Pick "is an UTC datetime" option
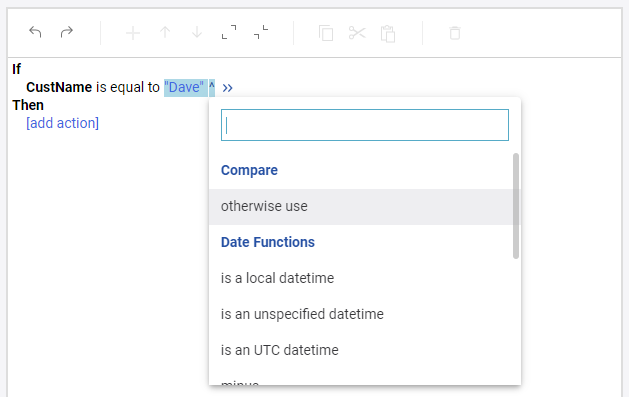The height and width of the screenshot is (397, 629). 365,350
